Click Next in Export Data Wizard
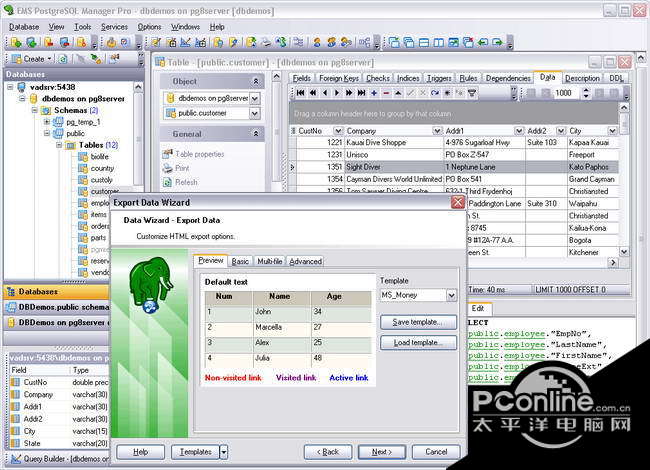 coord(382,452)
